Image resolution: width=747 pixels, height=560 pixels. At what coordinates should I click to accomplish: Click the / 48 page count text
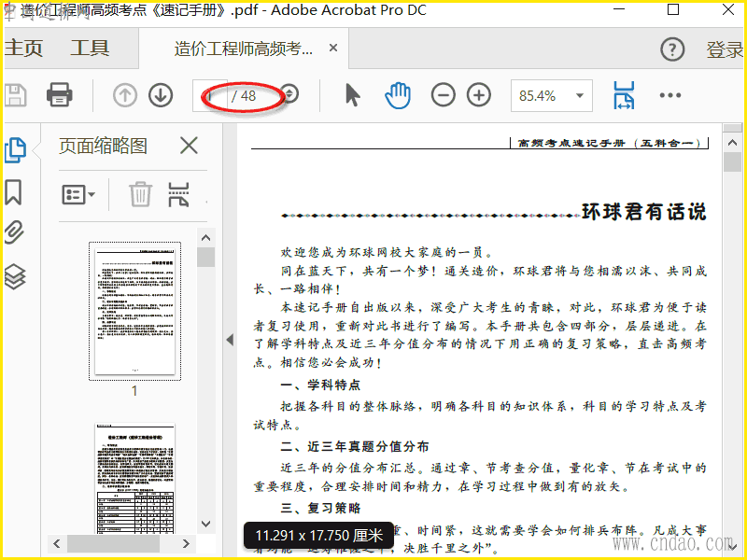244,96
